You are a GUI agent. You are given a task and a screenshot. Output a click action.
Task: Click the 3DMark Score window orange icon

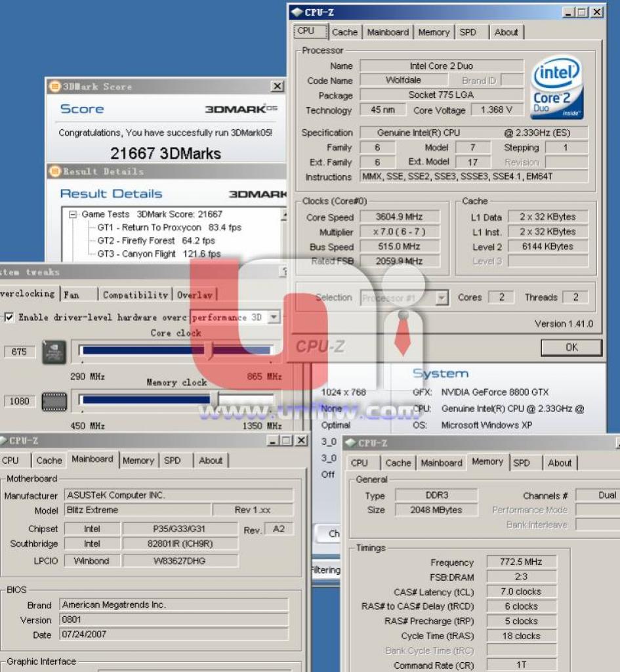tap(54, 87)
